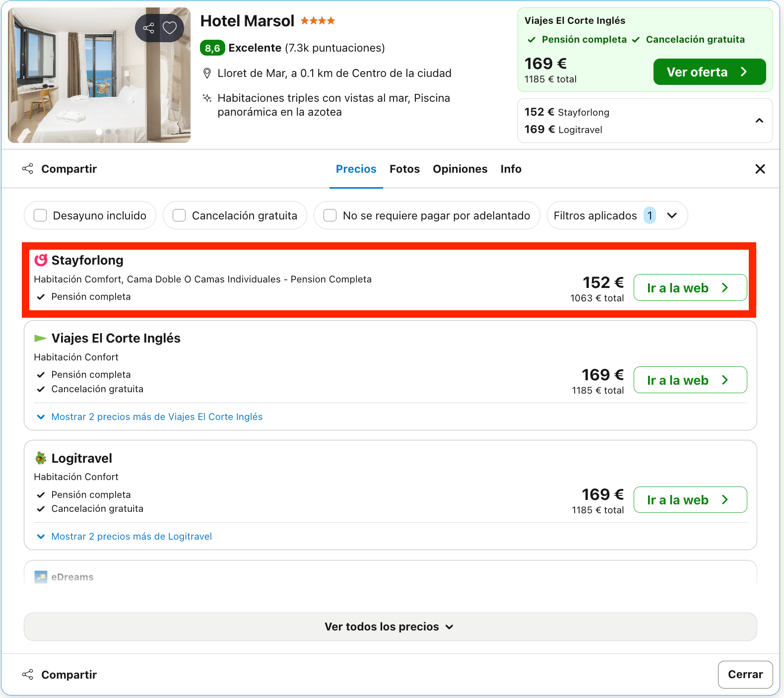
Task: Click the Stayforlong logo icon
Action: pyautogui.click(x=41, y=260)
